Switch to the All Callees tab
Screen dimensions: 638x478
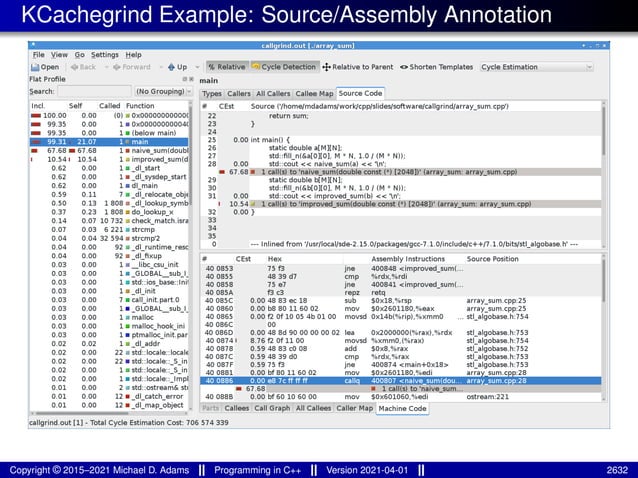click(313, 408)
